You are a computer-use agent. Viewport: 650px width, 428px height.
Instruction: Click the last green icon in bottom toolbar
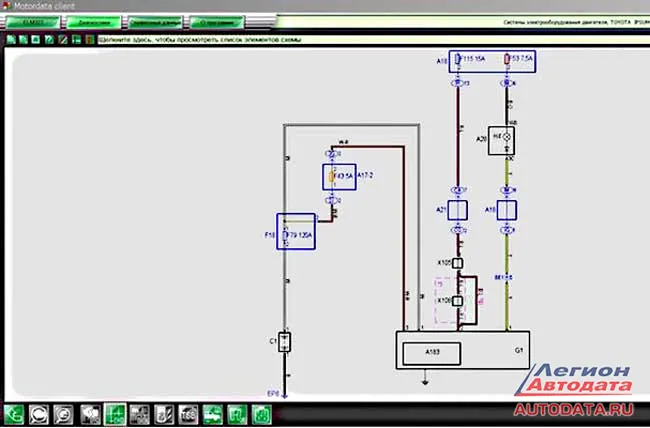coord(260,413)
